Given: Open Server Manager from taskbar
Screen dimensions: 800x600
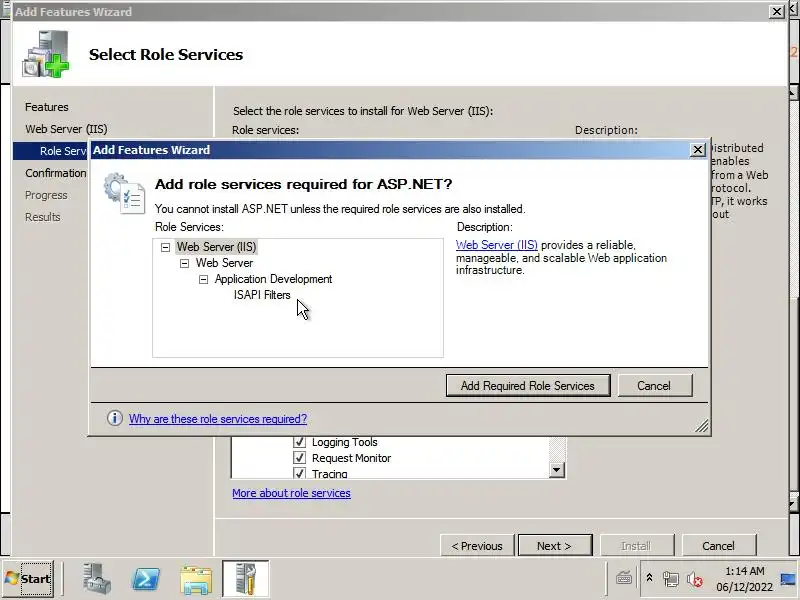Looking at the screenshot, I should click(x=96, y=579).
